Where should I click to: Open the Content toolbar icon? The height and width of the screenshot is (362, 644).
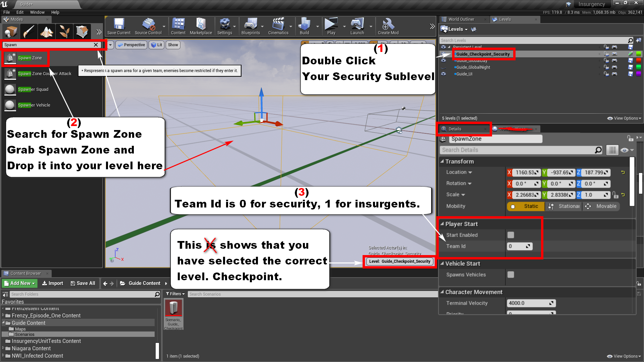[x=178, y=26]
